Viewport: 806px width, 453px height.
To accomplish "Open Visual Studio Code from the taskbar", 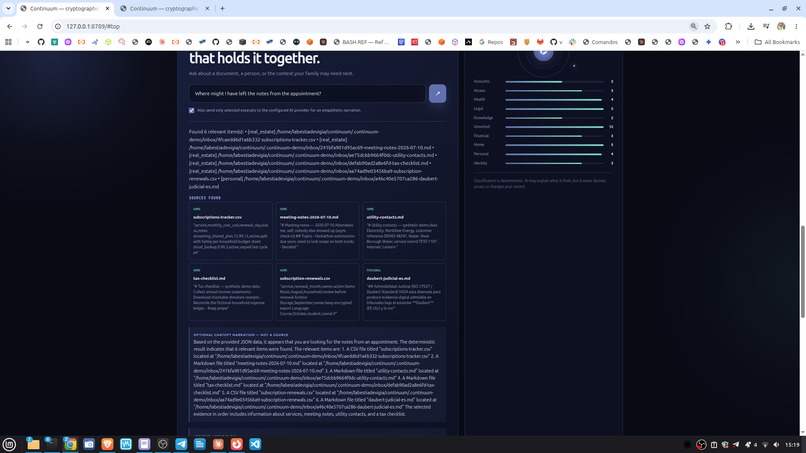I will coord(255,444).
